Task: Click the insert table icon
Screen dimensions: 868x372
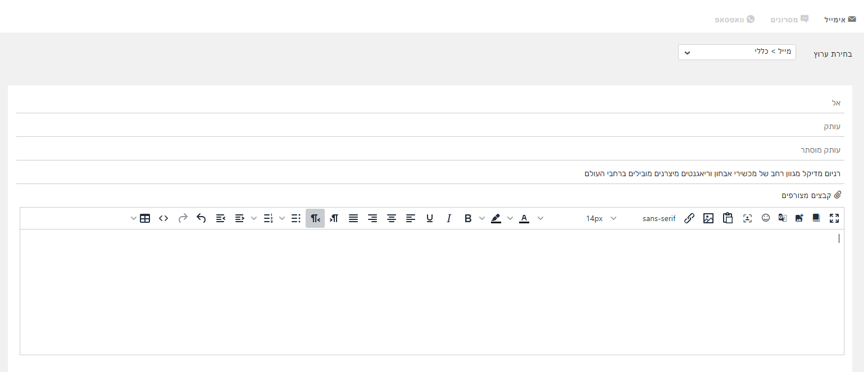Action: point(145,218)
